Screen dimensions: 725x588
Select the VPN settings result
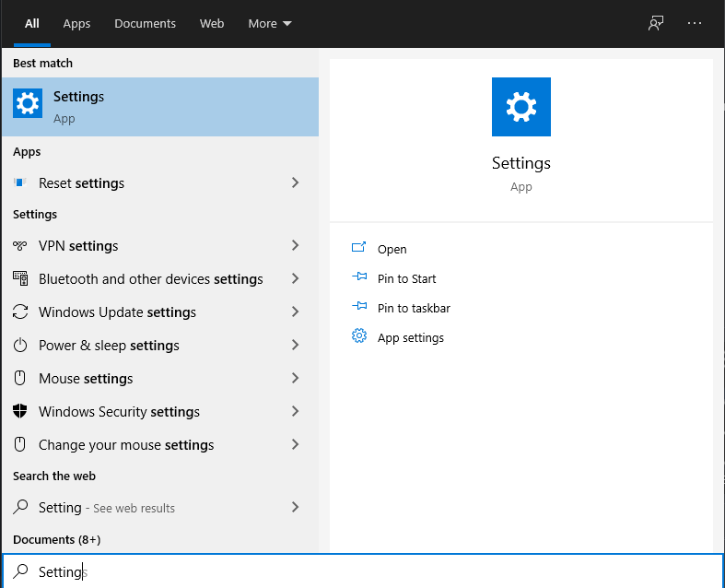(160, 246)
